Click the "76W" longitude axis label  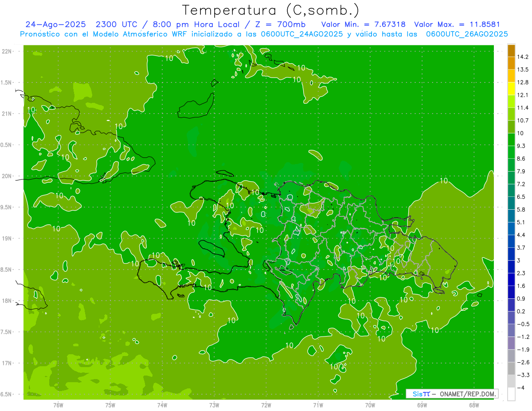click(58, 406)
